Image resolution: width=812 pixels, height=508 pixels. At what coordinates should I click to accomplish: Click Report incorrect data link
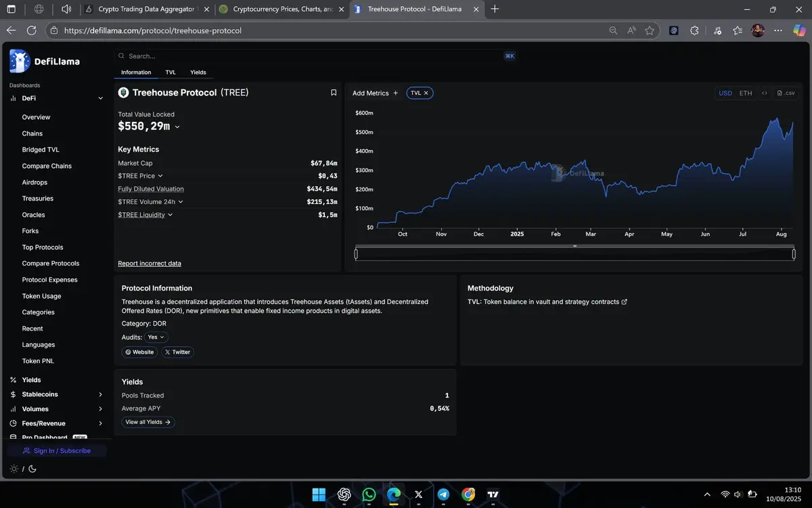[x=150, y=263]
